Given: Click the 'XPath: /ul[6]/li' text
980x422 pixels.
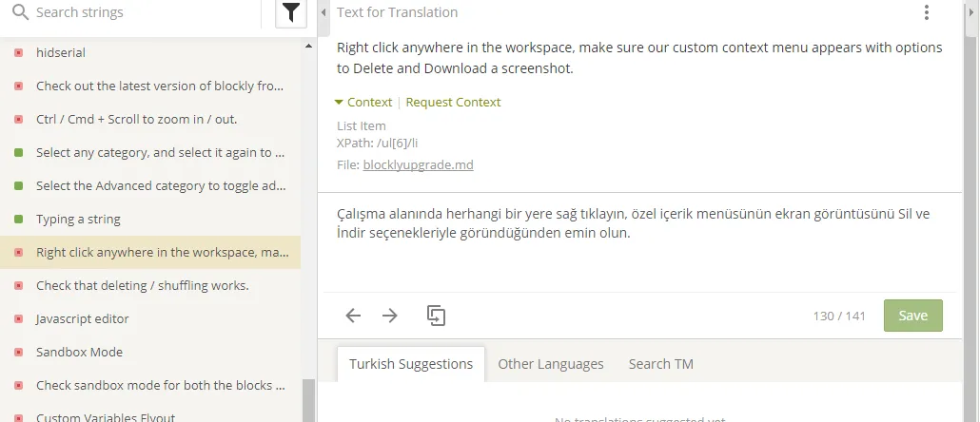Looking at the screenshot, I should pyautogui.click(x=377, y=143).
